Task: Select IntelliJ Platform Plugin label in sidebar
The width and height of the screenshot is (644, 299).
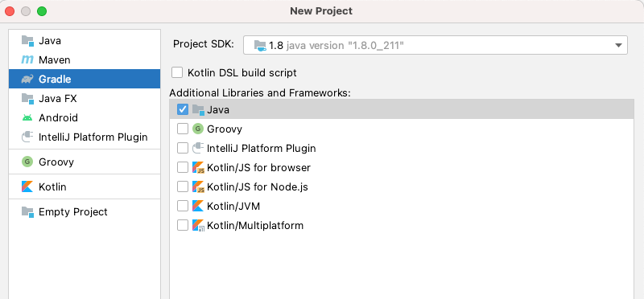Action: [93, 137]
